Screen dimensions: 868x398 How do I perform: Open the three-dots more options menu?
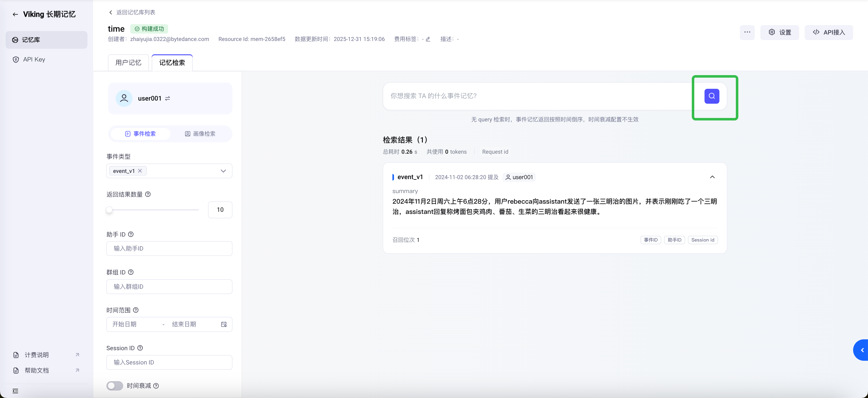pos(747,32)
